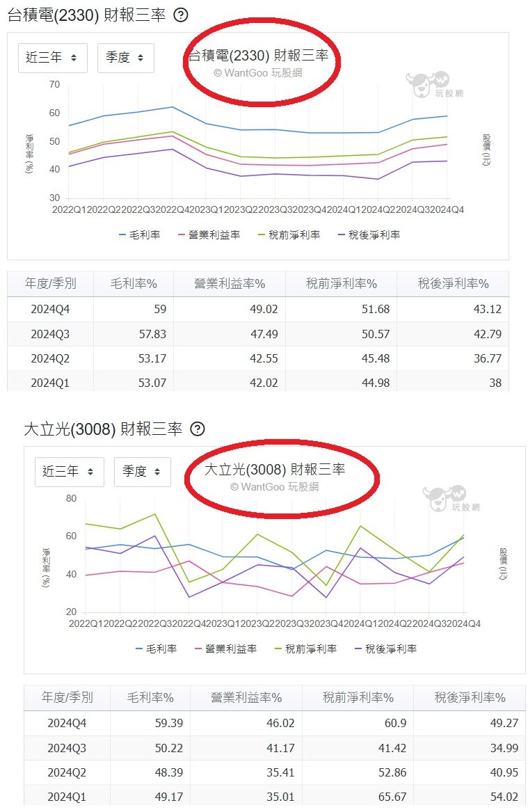The image size is (528, 812).
Task: Click 稅前淨利率% column header in 台積電 table
Action: point(341,283)
